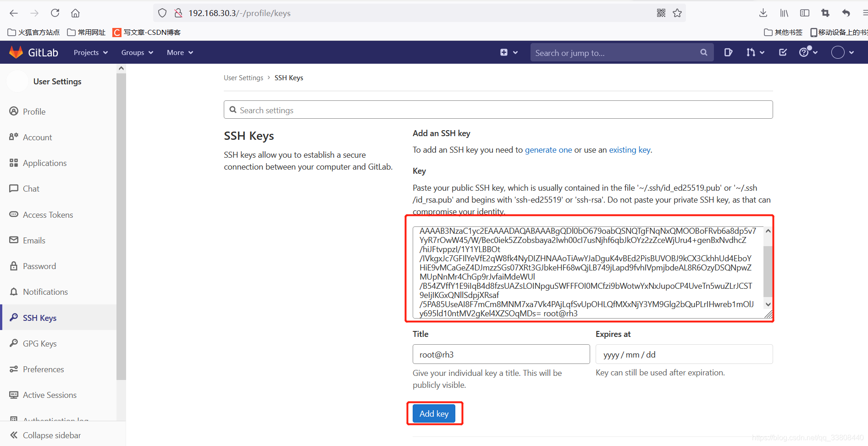Click the SSH Keys page heading

point(249,136)
